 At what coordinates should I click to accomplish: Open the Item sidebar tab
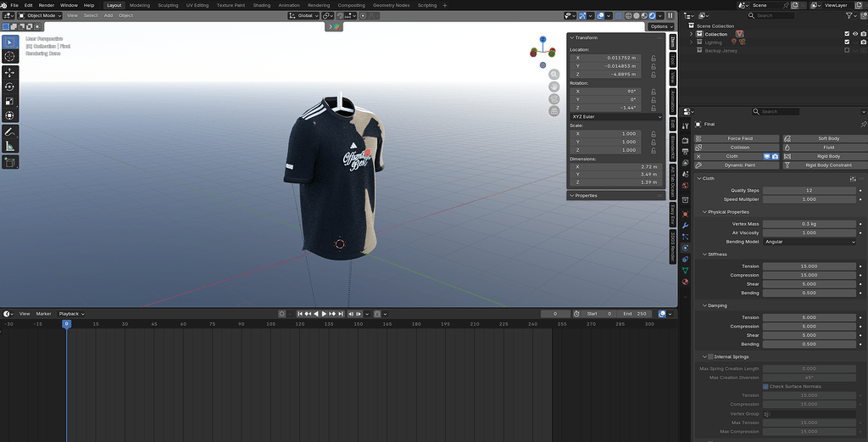(x=672, y=42)
